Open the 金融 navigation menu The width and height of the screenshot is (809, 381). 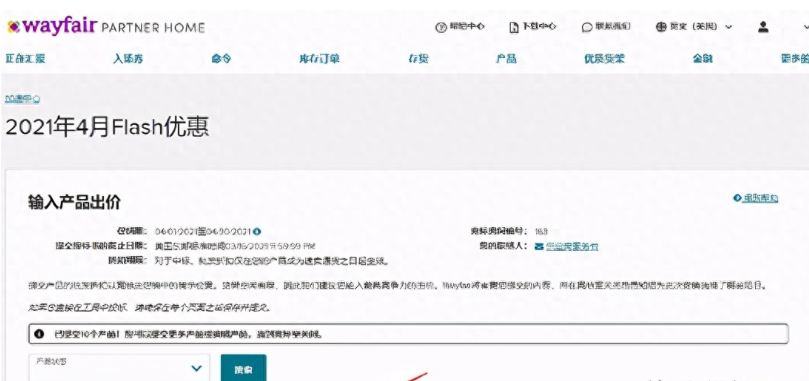[x=703, y=59]
